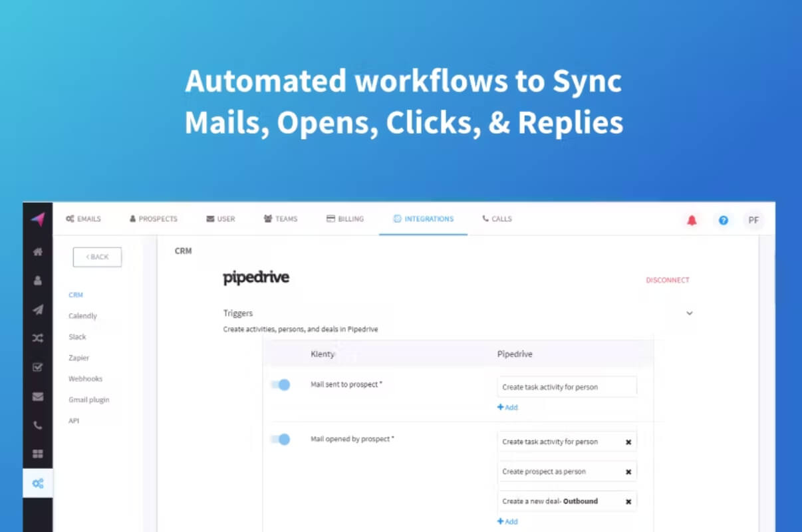
Task: Click the Triggers heading
Action: [238, 313]
